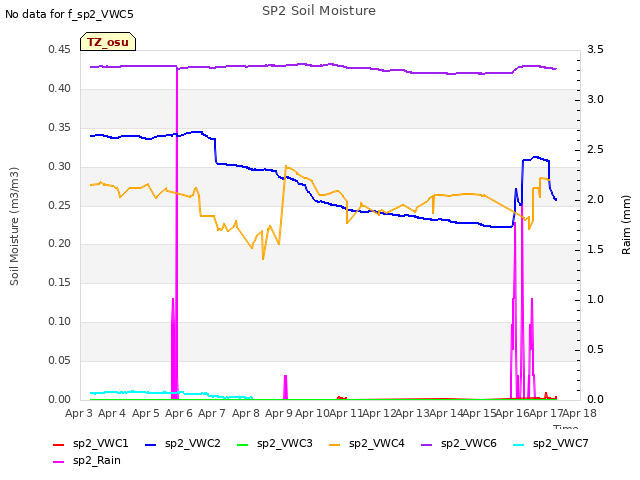Click the 2.0 right axis value
The width and height of the screenshot is (640, 480).
(x=595, y=200)
